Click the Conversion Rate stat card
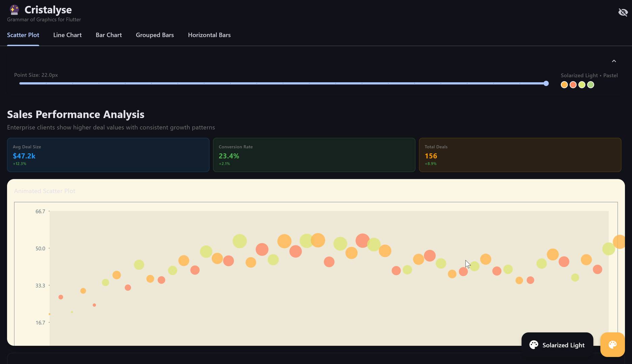Screen dimensions: 632x364 coord(314,155)
